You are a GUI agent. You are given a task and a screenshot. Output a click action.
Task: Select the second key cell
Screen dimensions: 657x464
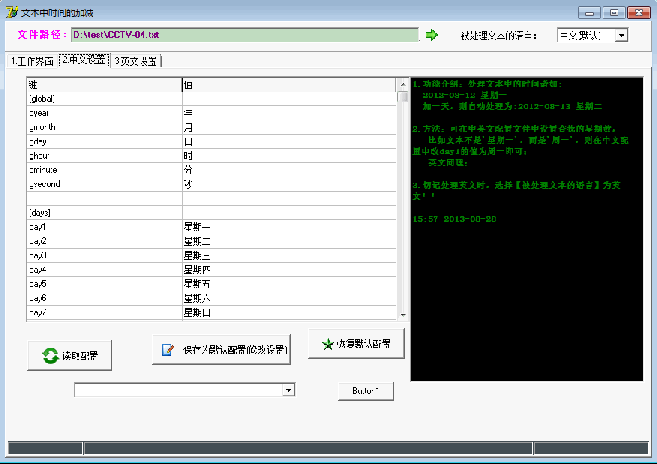[x=104, y=184]
